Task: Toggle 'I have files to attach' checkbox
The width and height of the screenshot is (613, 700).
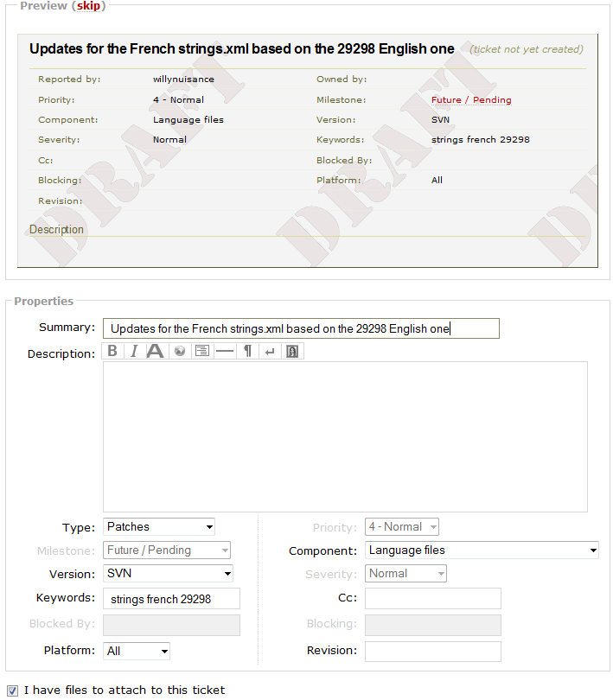Action: coord(12,690)
